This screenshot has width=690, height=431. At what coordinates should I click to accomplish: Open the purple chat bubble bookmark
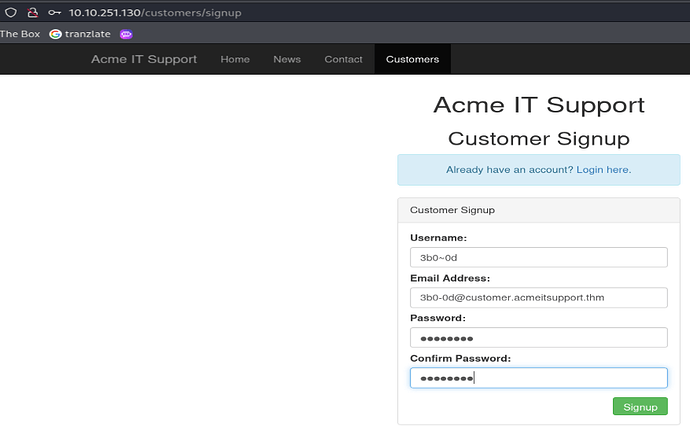click(x=126, y=34)
